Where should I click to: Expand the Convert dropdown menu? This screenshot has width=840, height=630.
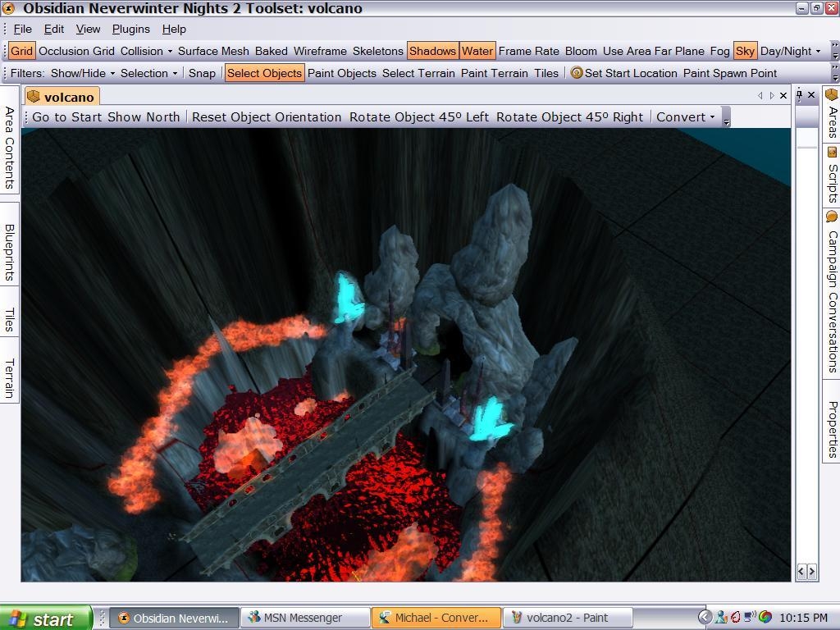(686, 116)
